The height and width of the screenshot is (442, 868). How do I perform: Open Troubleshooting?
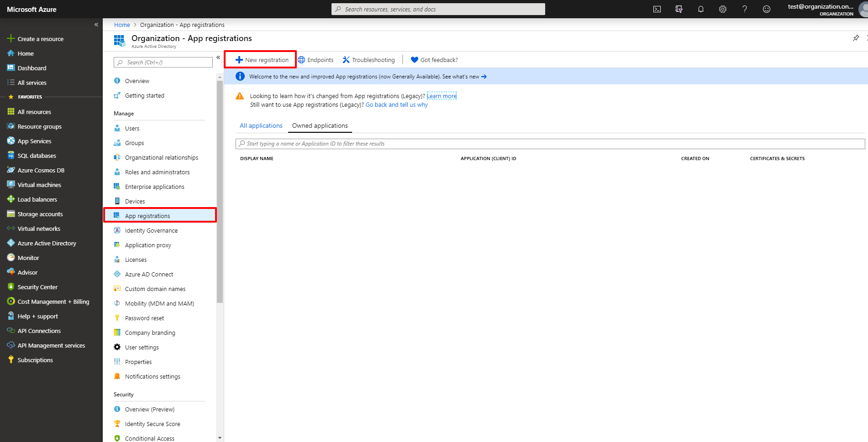click(368, 60)
